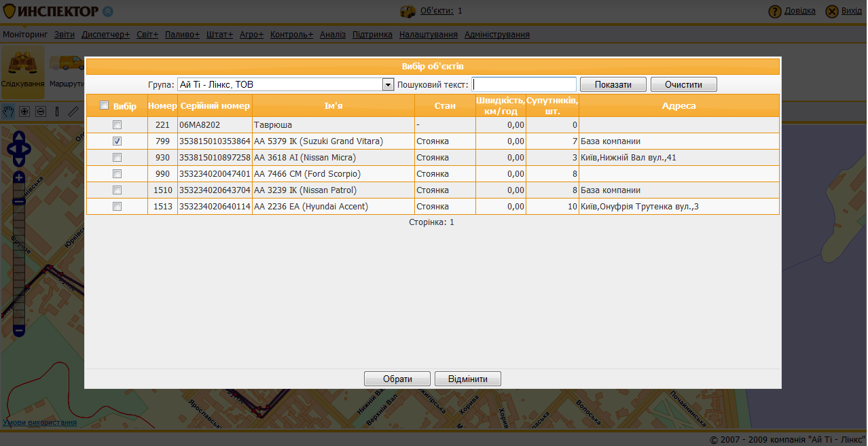Select the hand pan map tool
868x446 pixels.
tap(8, 111)
